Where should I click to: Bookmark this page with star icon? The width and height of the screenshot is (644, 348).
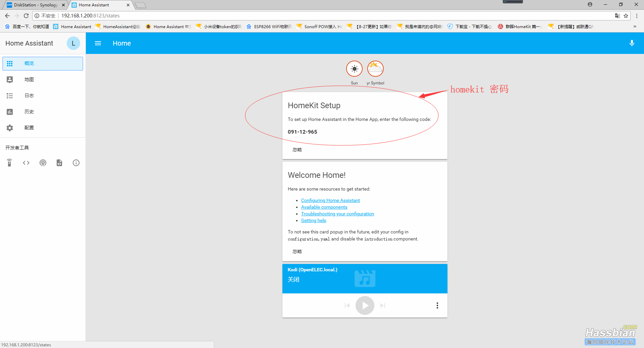pos(626,16)
